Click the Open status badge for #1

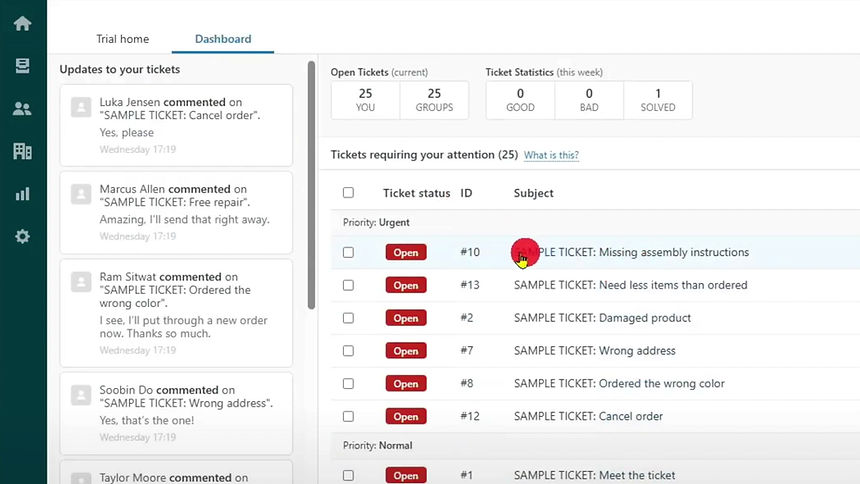[406, 476]
